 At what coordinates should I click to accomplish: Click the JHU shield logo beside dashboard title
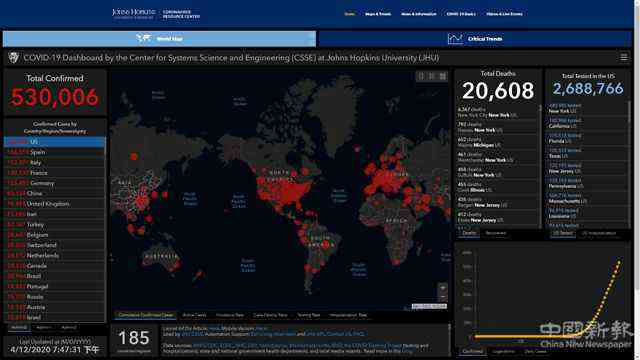coord(13,58)
